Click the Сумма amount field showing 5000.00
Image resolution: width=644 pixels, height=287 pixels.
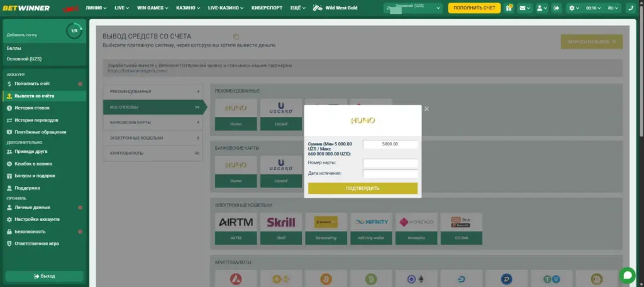[390, 144]
